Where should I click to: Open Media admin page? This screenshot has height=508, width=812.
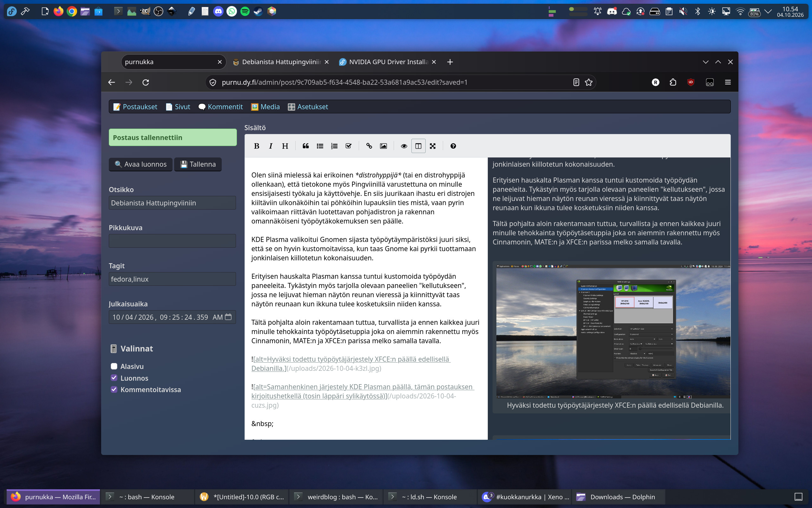point(265,106)
